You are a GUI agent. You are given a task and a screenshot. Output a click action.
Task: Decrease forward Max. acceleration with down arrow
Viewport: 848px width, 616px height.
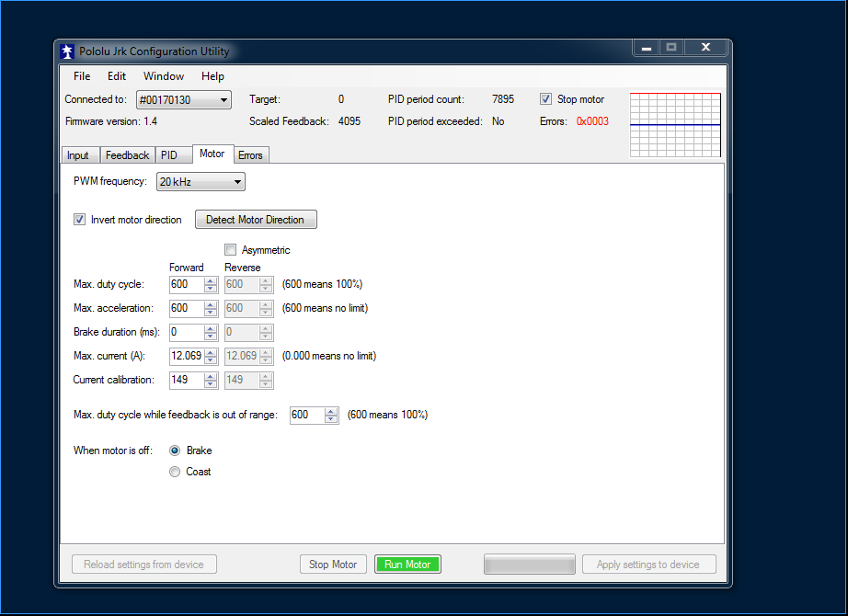click(210, 313)
